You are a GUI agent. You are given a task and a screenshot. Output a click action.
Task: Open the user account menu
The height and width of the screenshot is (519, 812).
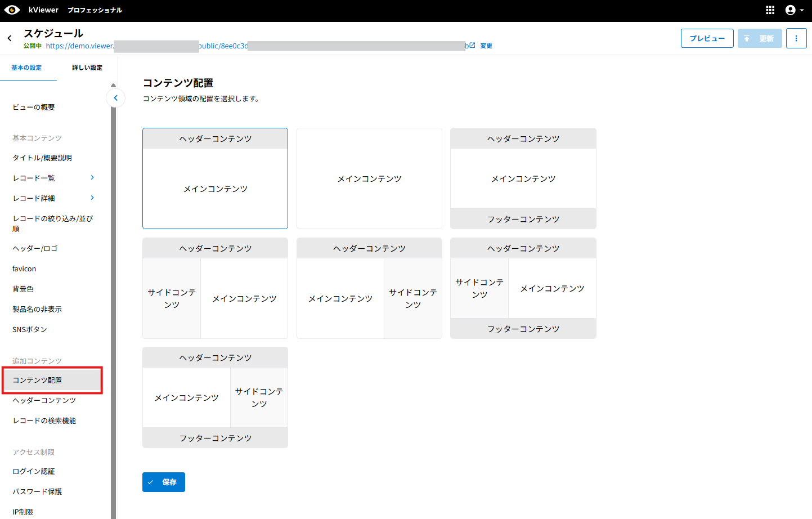794,10
